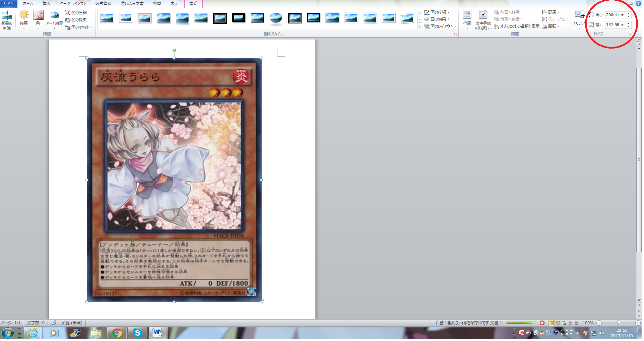Decrease the width value with down spinner

pyautogui.click(x=629, y=26)
